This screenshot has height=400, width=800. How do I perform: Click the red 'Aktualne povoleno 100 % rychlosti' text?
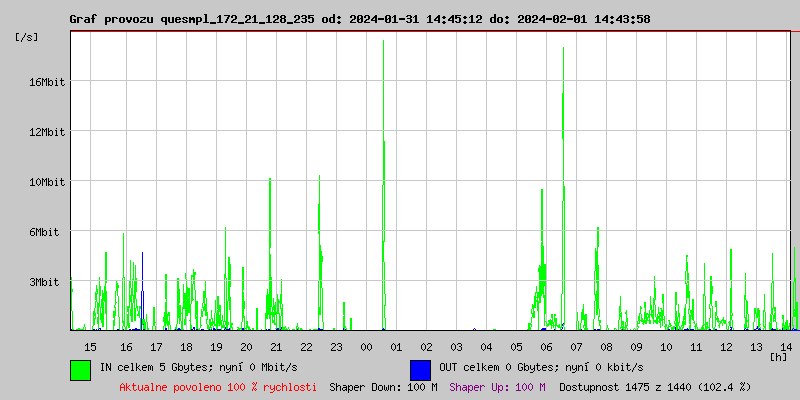tap(218, 387)
